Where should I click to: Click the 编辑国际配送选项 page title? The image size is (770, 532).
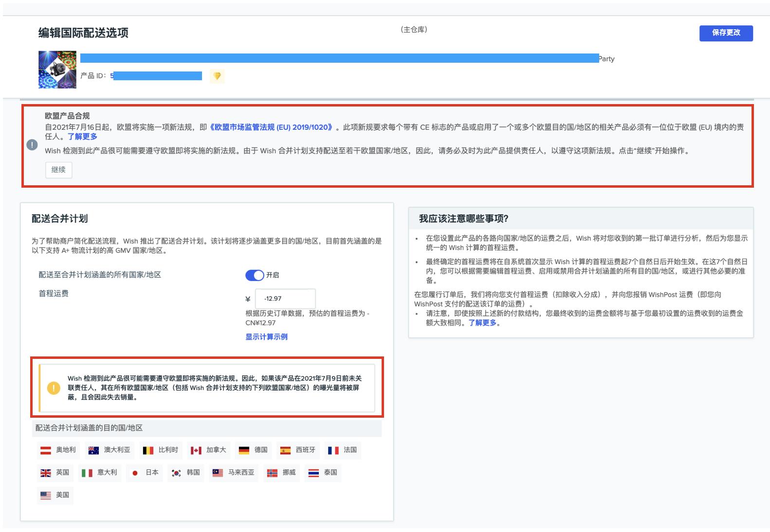[x=83, y=33]
